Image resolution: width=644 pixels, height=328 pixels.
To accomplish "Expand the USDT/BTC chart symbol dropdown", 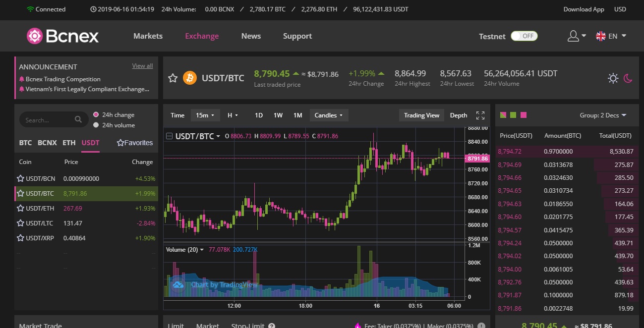I will [218, 136].
